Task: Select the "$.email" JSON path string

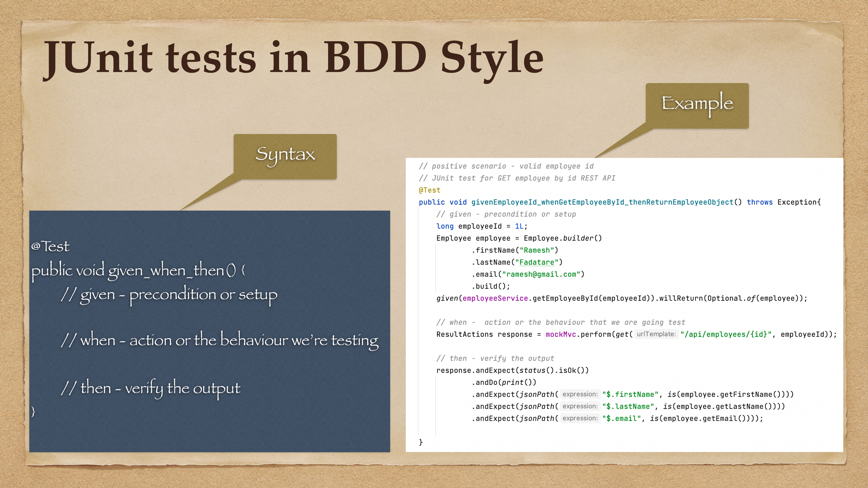Action: [x=622, y=419]
